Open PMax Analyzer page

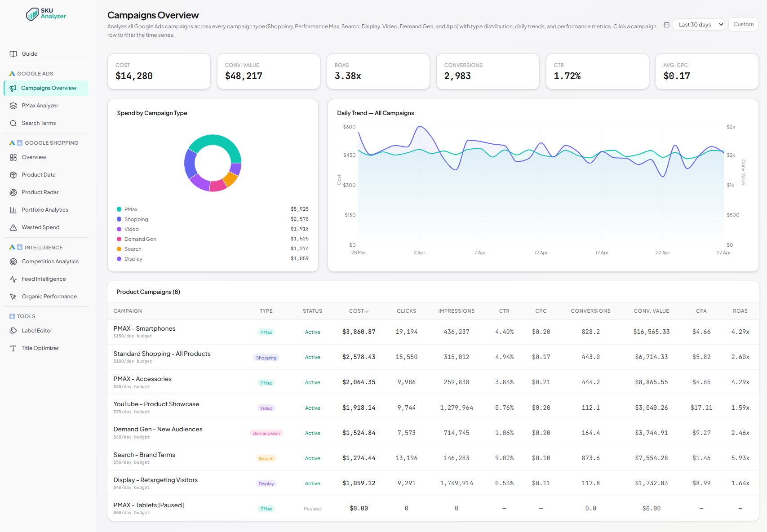46,106
